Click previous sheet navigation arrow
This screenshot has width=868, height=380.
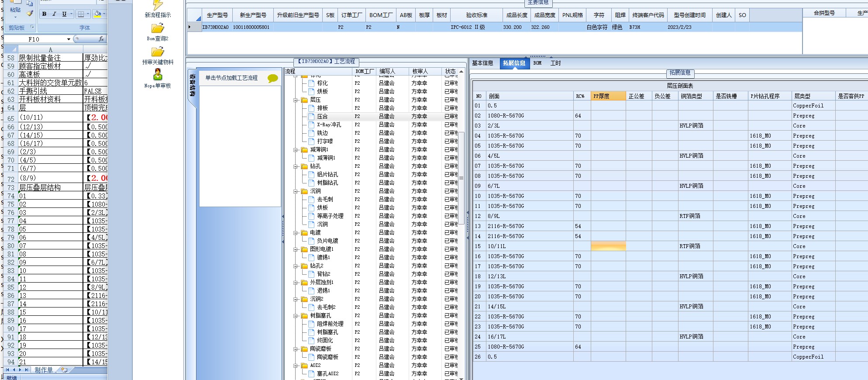click(x=14, y=370)
